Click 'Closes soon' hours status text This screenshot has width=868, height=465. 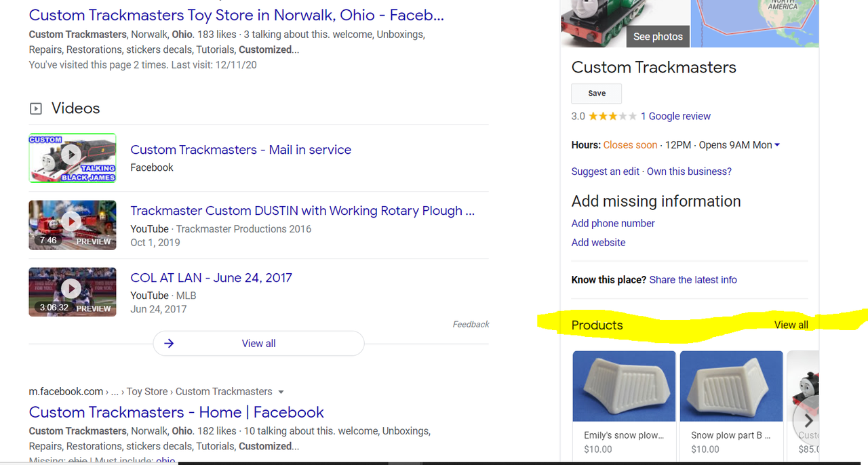point(630,145)
